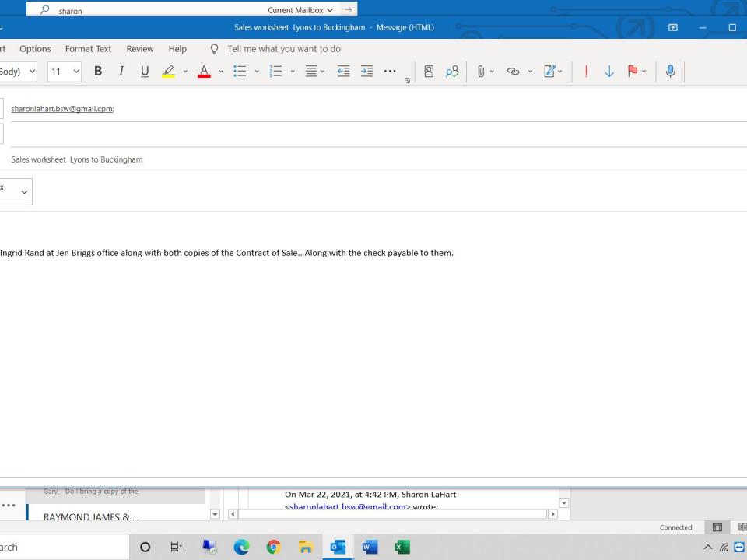This screenshot has height=560, width=747.
Task: Open the Address Book
Action: 429,72
